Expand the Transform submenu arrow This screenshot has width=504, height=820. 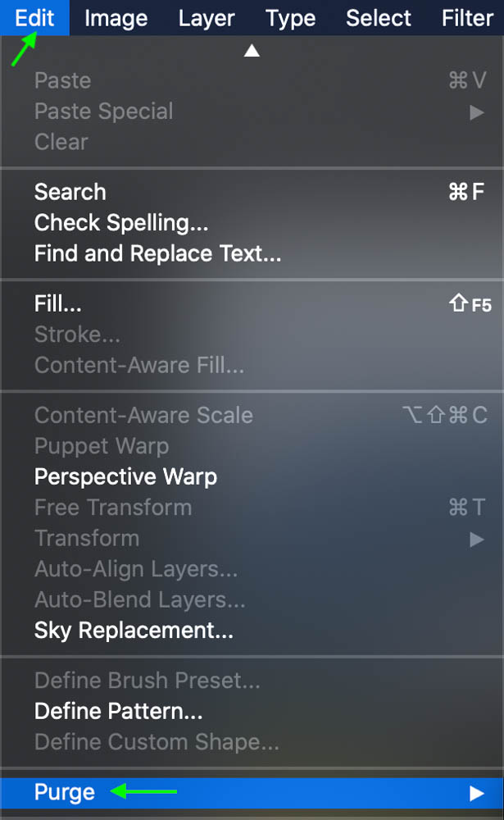coord(476,540)
